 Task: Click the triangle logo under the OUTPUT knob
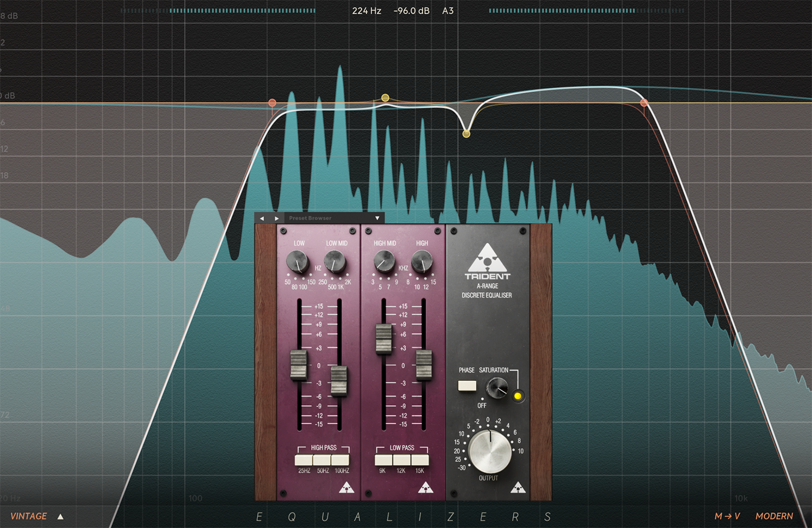(x=518, y=487)
